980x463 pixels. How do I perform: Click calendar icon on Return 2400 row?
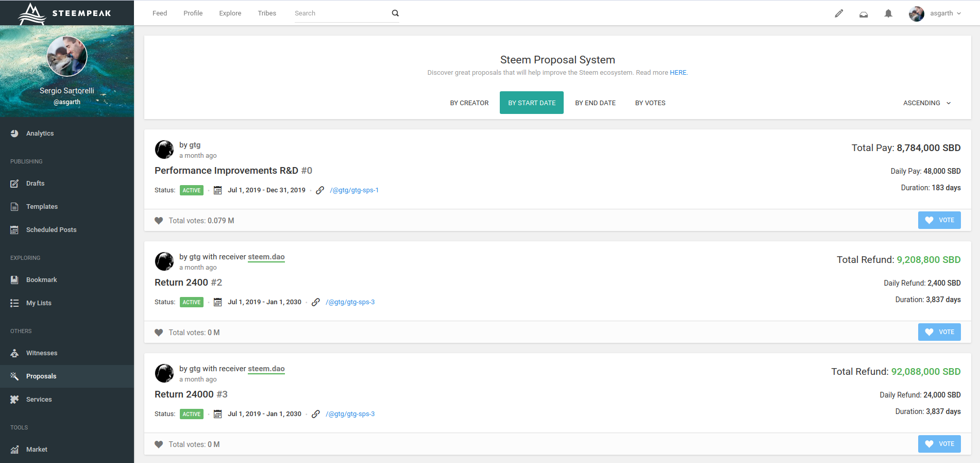pyautogui.click(x=218, y=302)
